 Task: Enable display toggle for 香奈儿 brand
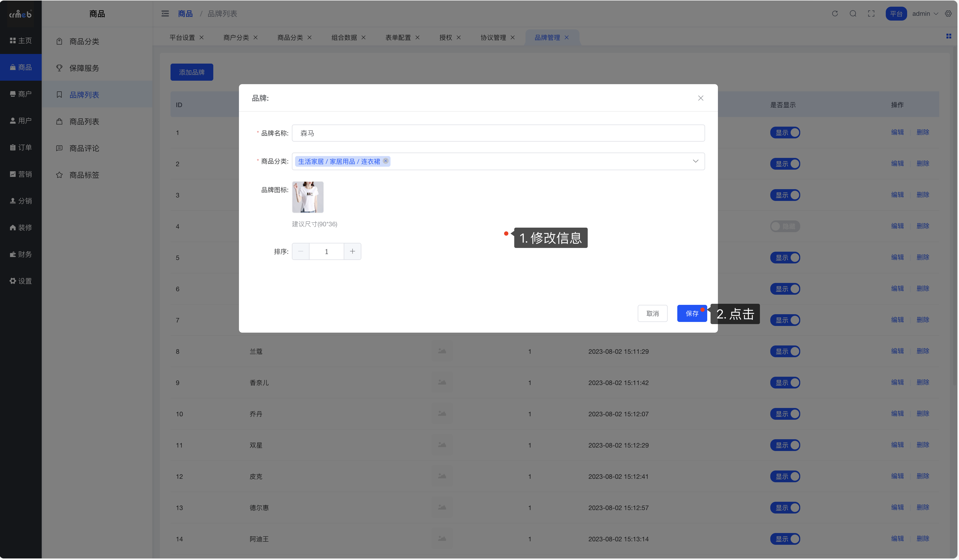[785, 383]
